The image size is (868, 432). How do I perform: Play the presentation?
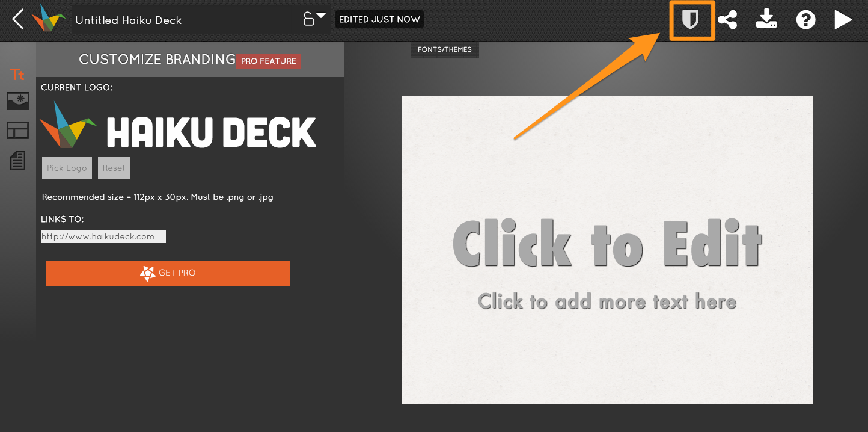click(x=843, y=20)
